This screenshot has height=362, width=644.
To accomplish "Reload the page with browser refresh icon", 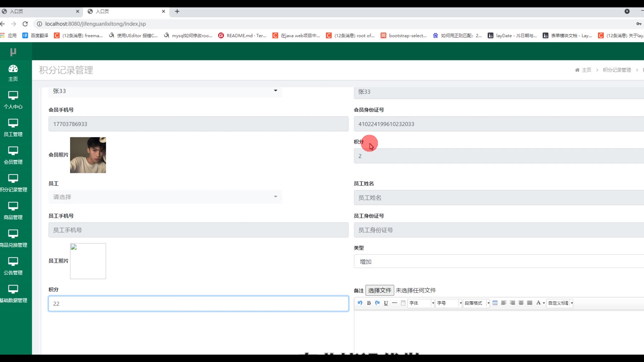I will coord(25,24).
